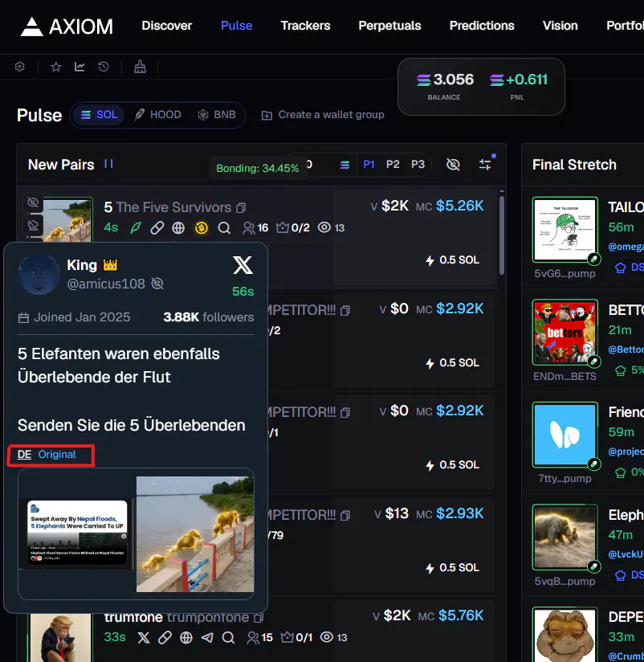
Task: Hide The Five Survivors token top eye icon
Action: pos(33,202)
